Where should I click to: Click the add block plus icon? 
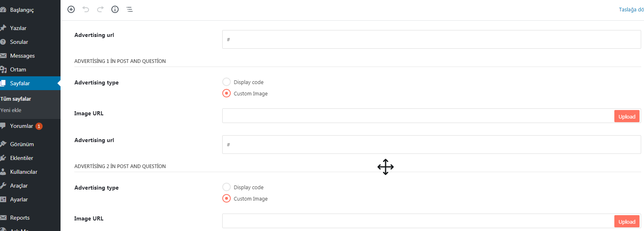(71, 9)
